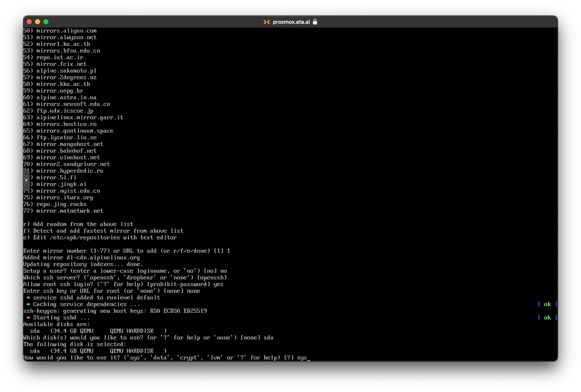Image resolution: width=581 pixels, height=392 pixels.
Task: Click 'ssh-keygen: generating new host keys' line
Action: (x=115, y=311)
